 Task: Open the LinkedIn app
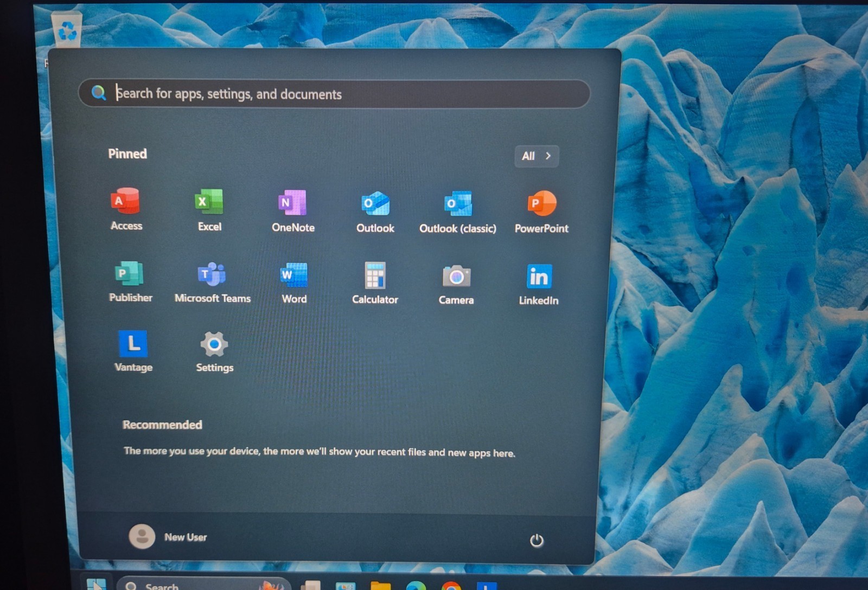[539, 284]
